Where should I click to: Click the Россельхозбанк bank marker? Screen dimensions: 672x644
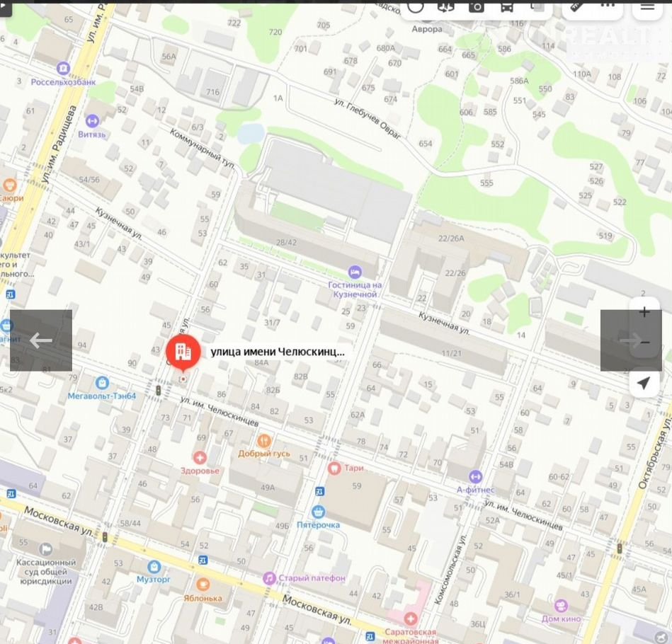click(64, 69)
